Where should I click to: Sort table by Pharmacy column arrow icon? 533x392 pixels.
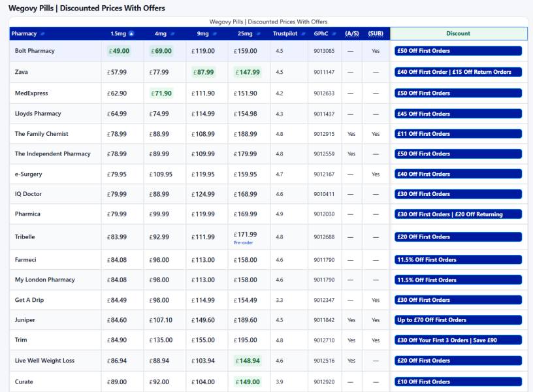(42, 34)
